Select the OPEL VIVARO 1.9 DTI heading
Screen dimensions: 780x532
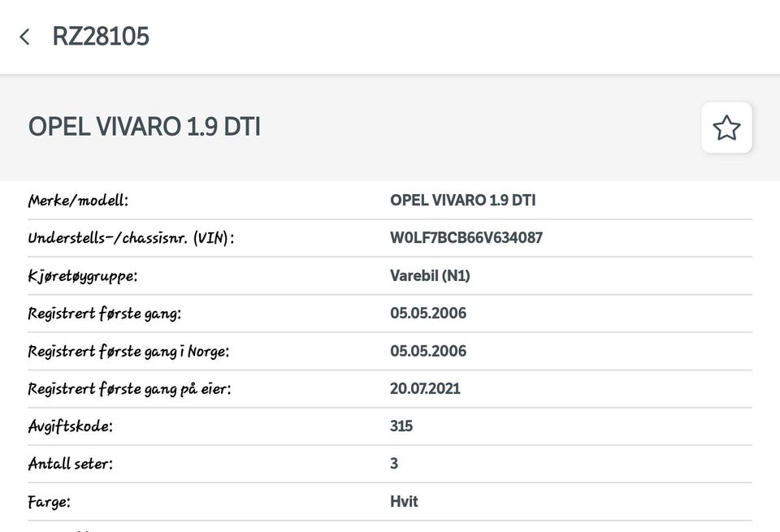point(145,126)
